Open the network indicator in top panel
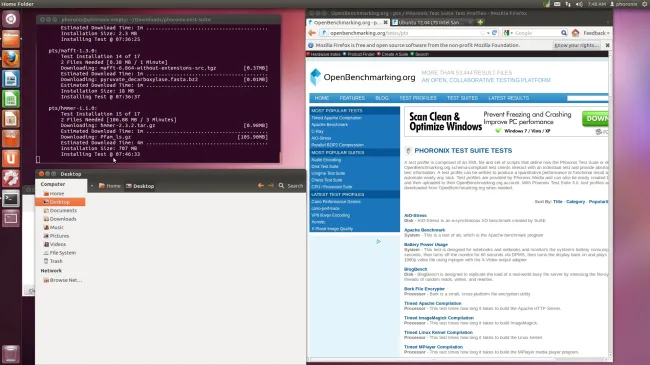The image size is (650, 365). coord(568,4)
